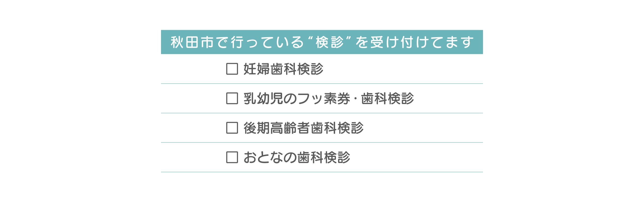
Task: Click the teal header banner
Action: [x=322, y=42]
